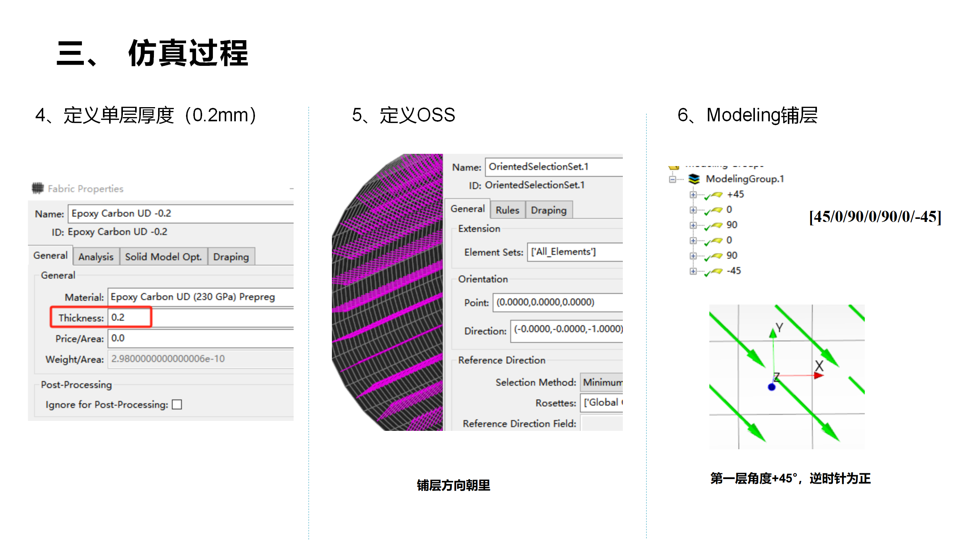The width and height of the screenshot is (980, 551).
Task: Expand the +45 ply node
Action: tap(693, 195)
